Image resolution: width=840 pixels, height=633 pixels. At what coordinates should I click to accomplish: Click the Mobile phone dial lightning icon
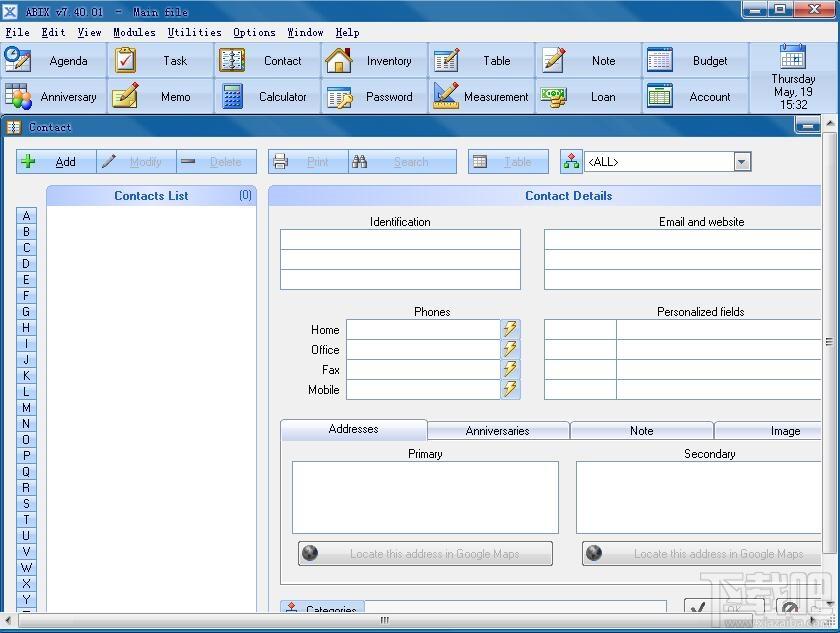pos(511,389)
